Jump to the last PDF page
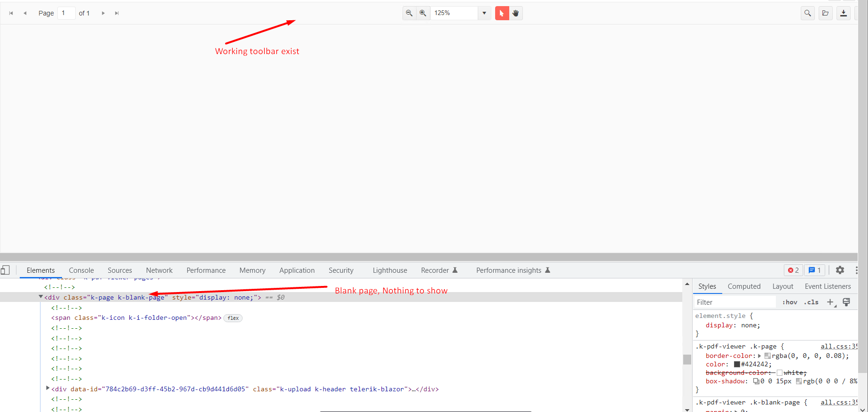 pyautogui.click(x=117, y=13)
